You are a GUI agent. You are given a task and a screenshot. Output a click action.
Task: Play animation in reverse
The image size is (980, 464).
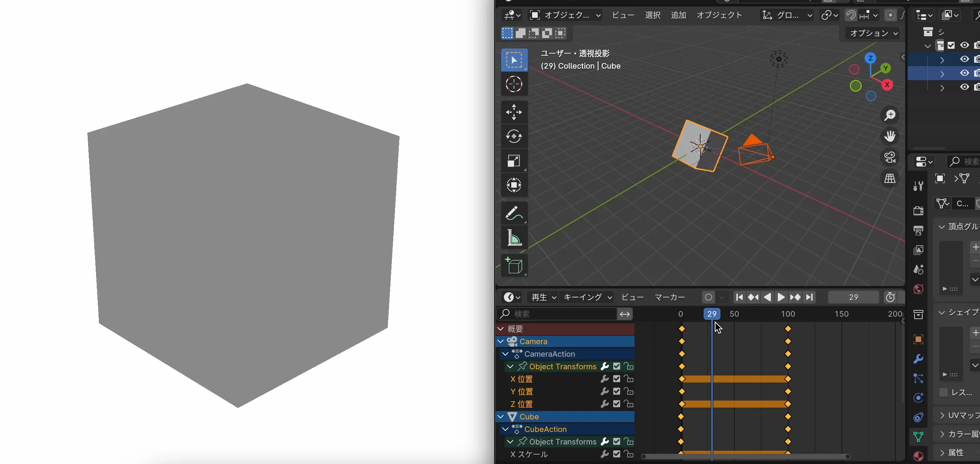pyautogui.click(x=767, y=297)
